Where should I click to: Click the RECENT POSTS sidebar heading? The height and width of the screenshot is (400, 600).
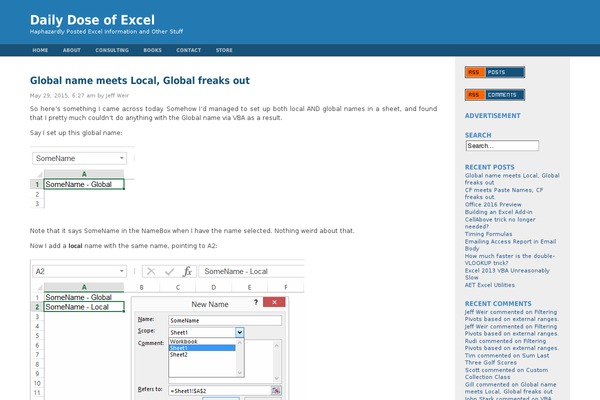click(x=489, y=167)
